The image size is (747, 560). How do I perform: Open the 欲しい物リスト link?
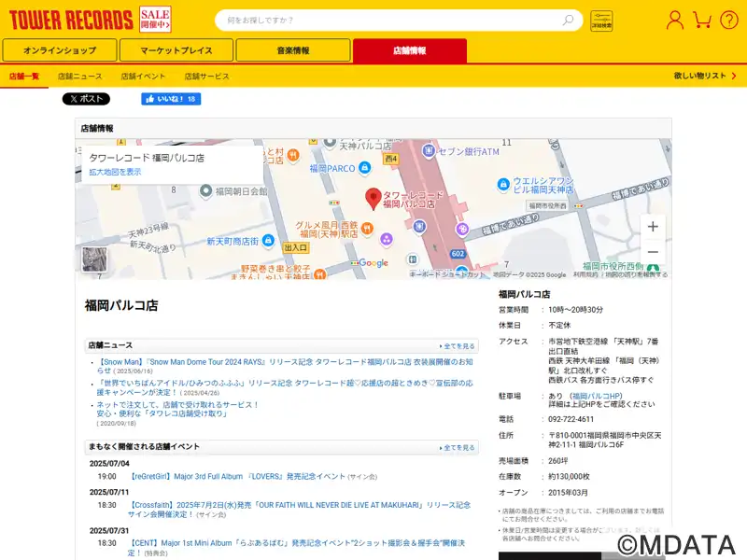click(x=705, y=76)
